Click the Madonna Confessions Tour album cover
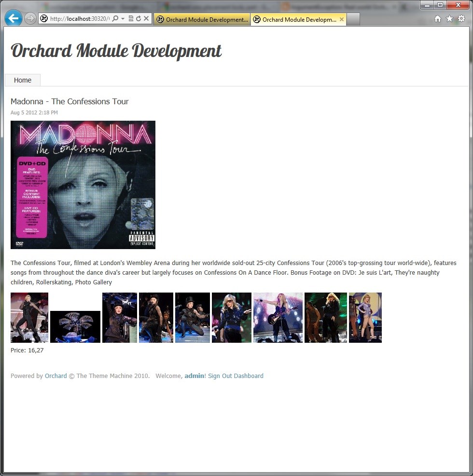Viewport: 473px width, 476px height. tap(83, 185)
